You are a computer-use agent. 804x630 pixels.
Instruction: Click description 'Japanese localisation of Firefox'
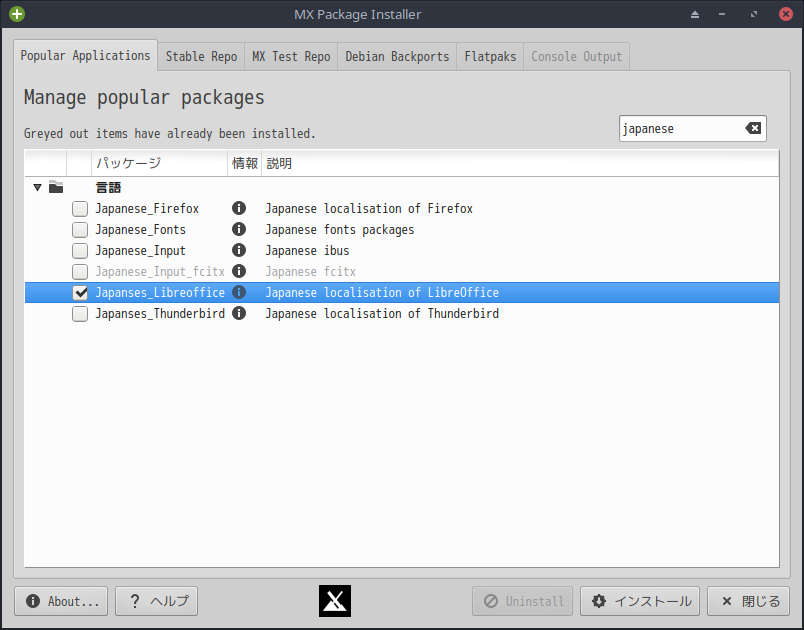[x=369, y=209]
